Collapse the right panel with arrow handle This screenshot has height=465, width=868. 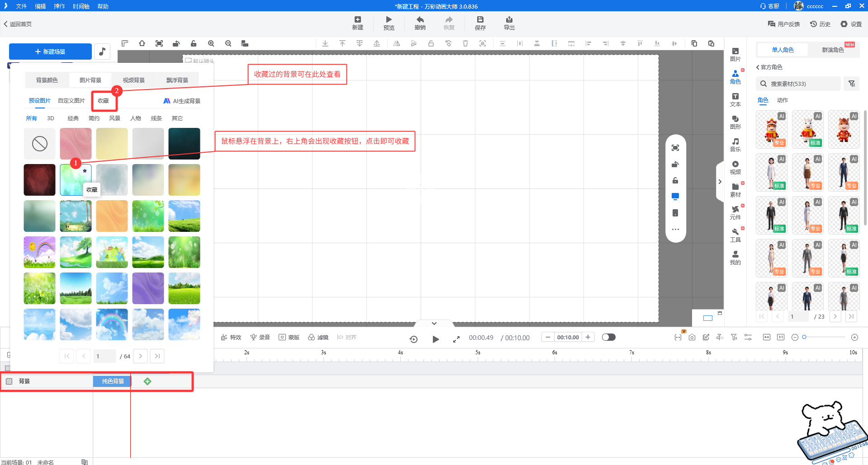point(720,182)
